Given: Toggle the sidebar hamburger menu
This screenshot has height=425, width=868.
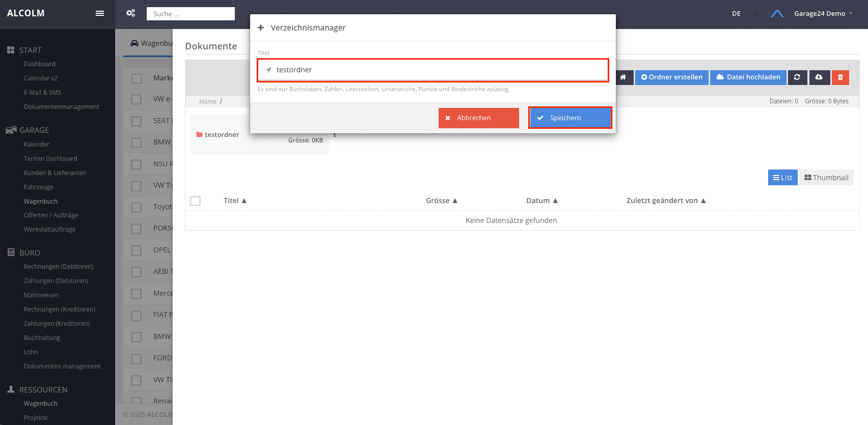Looking at the screenshot, I should click(x=100, y=13).
